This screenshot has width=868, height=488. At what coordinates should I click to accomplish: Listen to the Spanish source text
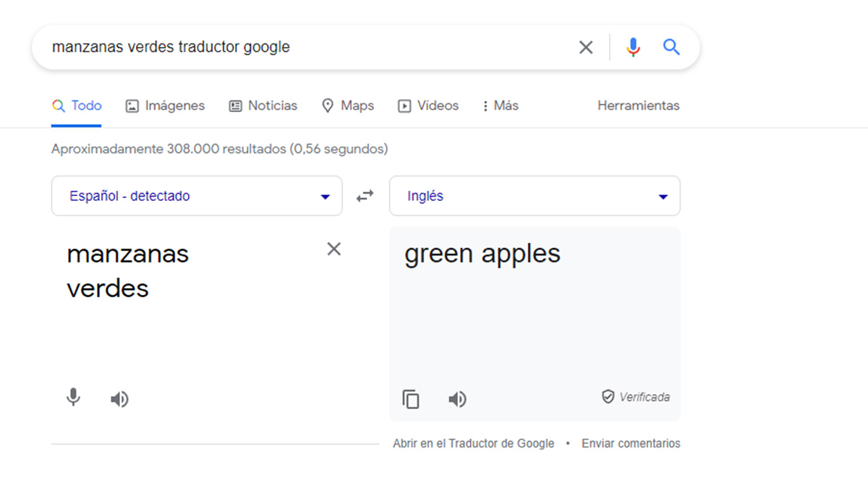pyautogui.click(x=119, y=399)
